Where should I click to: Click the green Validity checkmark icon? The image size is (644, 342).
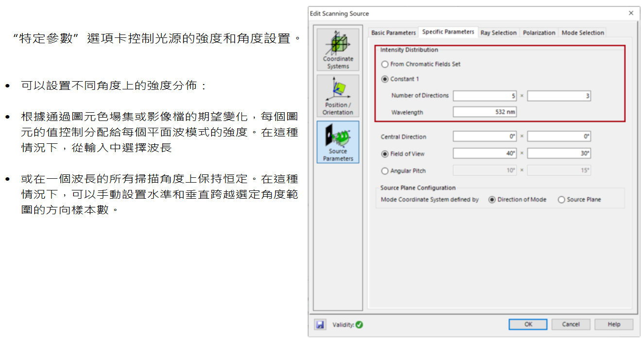(359, 325)
